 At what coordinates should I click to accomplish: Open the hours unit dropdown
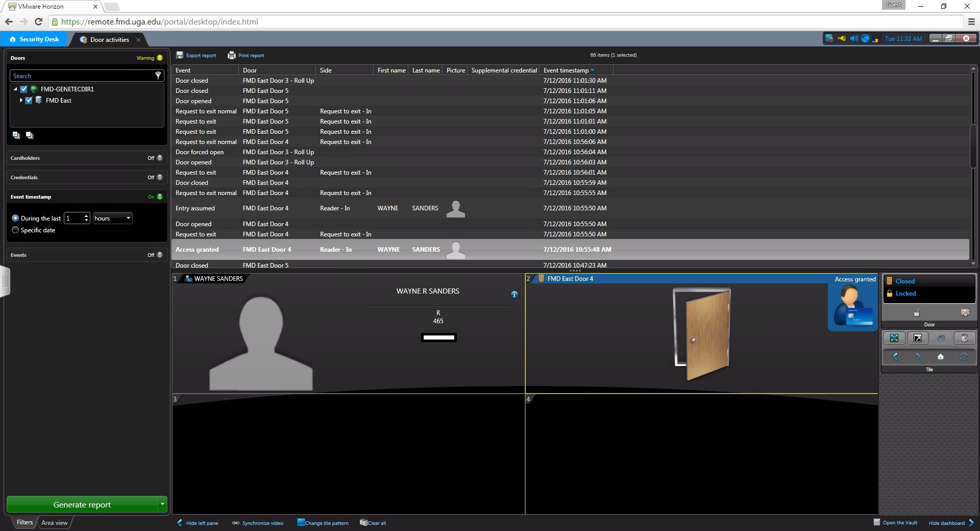[112, 219]
